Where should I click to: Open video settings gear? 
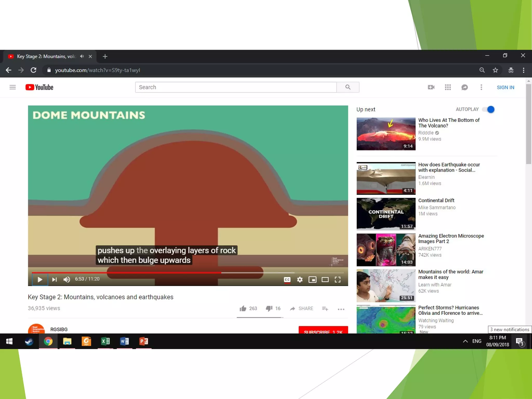tap(300, 280)
